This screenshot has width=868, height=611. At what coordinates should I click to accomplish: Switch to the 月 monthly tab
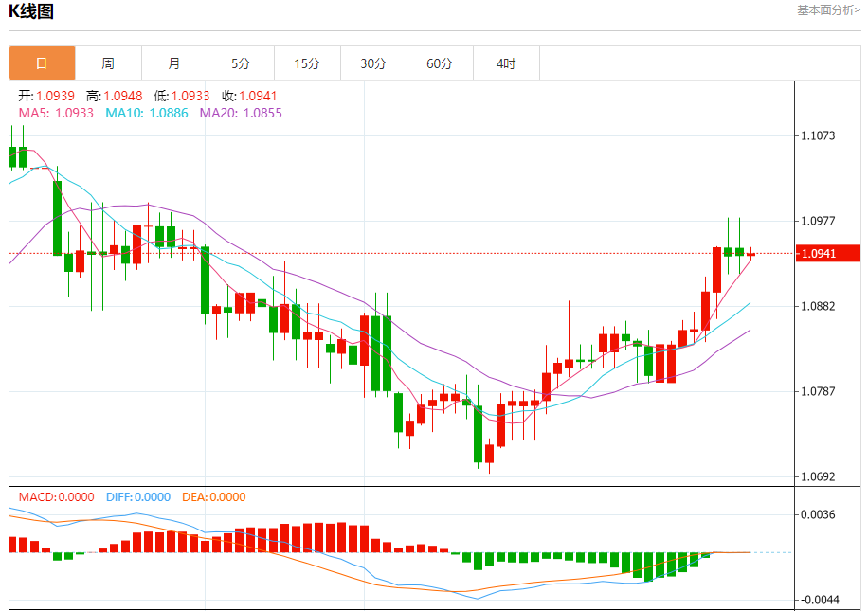click(175, 63)
